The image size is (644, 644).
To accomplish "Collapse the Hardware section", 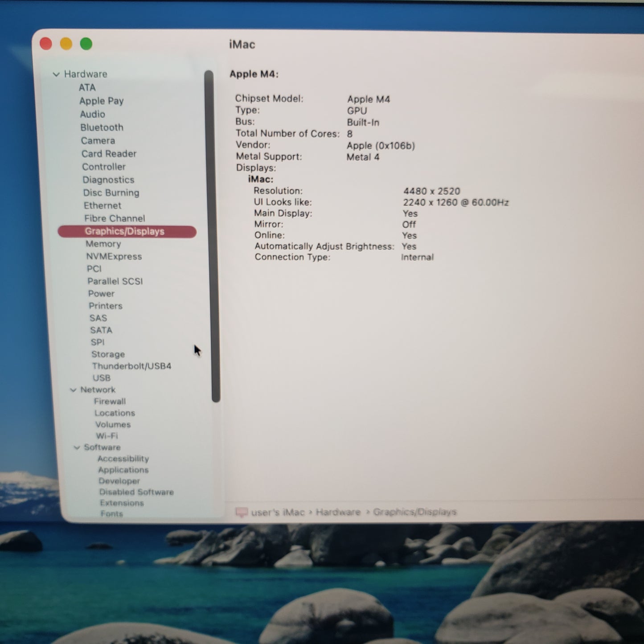I will [56, 74].
